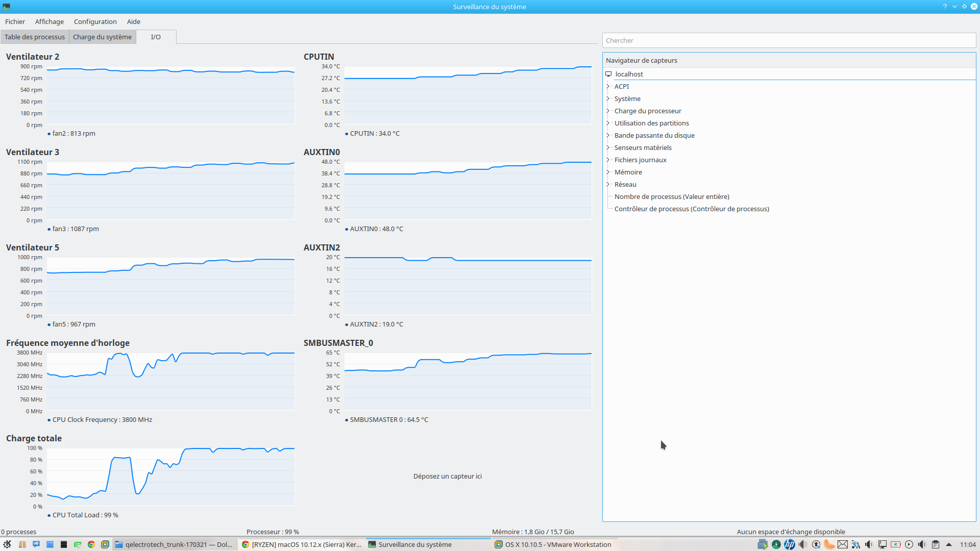Click the 'Déposez un capteur ici' drop area

[448, 476]
